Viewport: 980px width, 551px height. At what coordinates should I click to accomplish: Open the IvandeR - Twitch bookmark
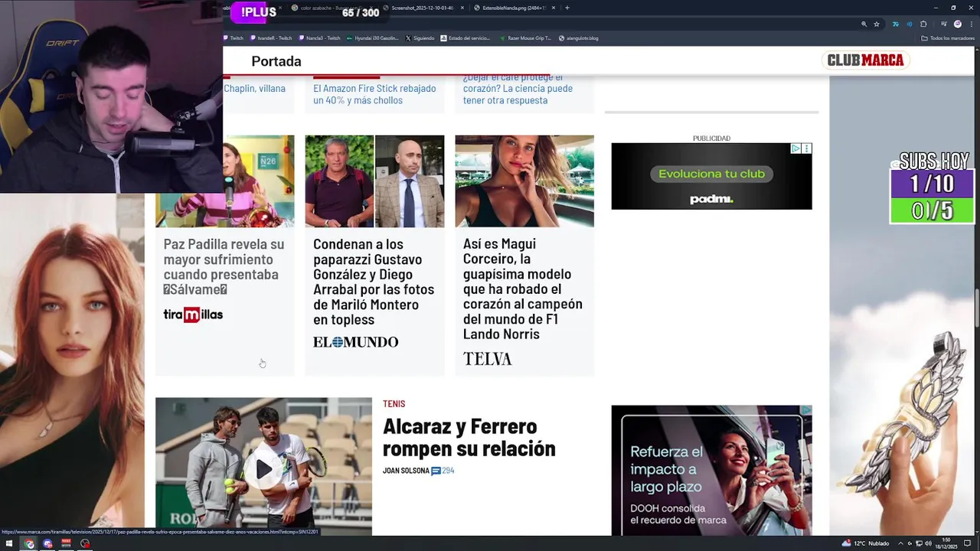[x=272, y=37]
